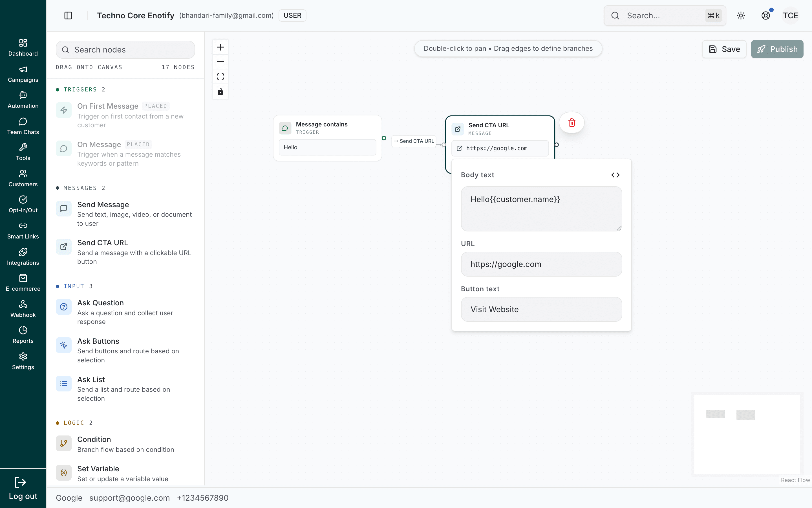Open E-commerce bag icon

(x=23, y=278)
